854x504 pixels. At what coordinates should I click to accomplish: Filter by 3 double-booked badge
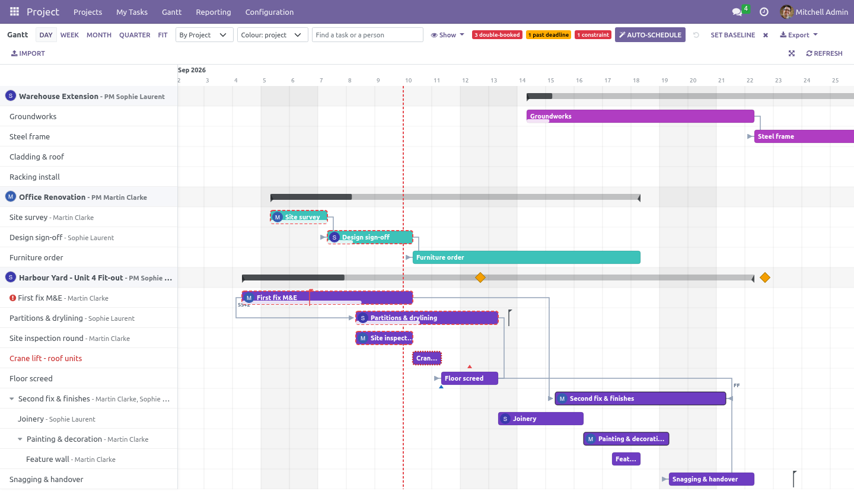click(x=497, y=35)
